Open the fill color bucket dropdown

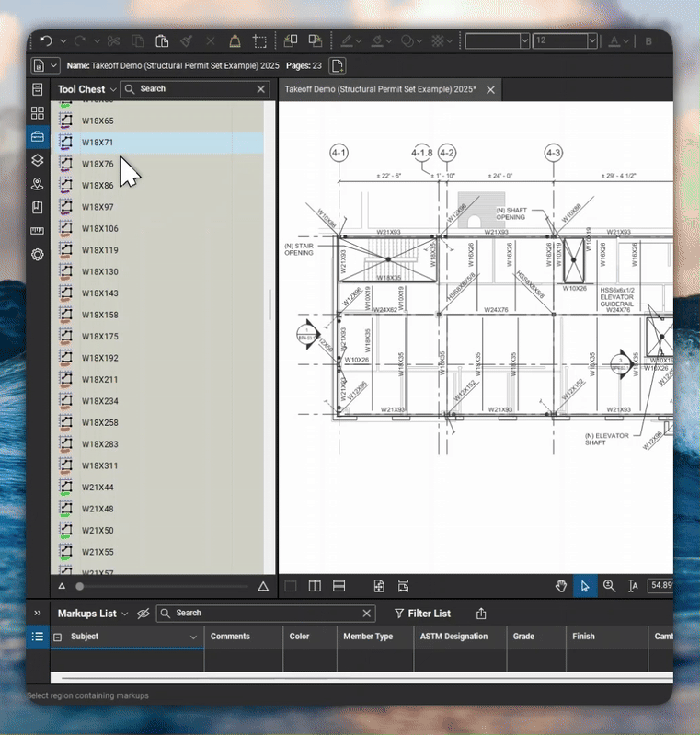point(389,41)
